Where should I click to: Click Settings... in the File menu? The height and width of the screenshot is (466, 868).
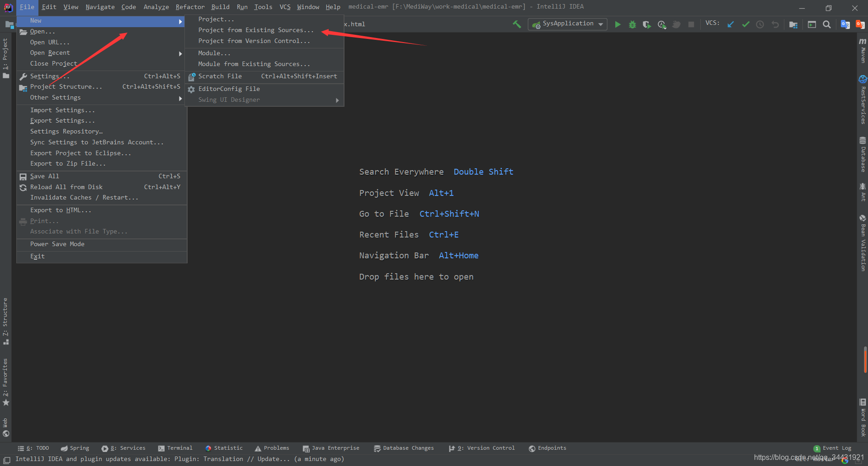[102, 76]
